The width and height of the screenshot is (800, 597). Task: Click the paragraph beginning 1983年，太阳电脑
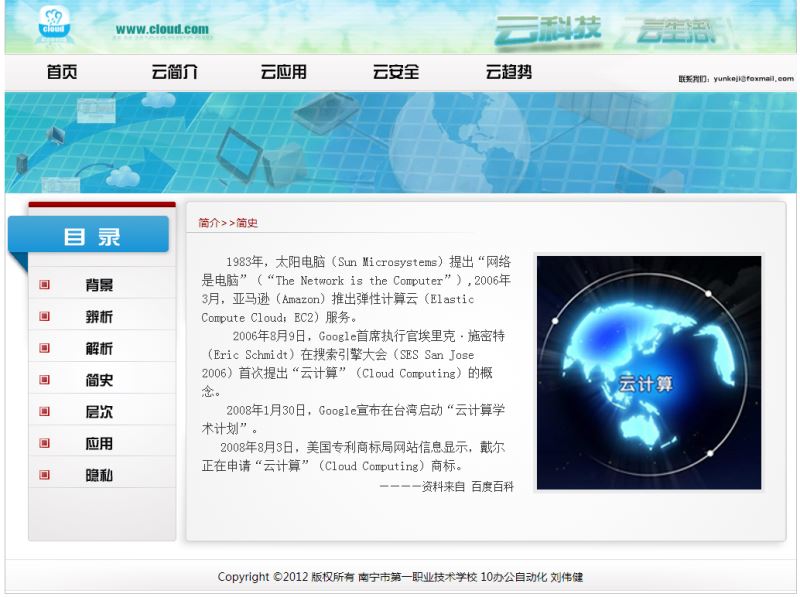[x=356, y=289]
